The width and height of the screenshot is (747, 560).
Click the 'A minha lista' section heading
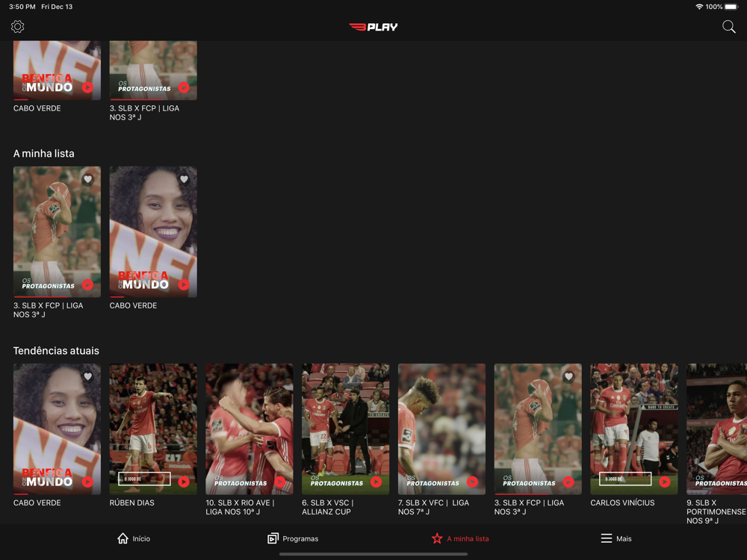[x=44, y=154]
